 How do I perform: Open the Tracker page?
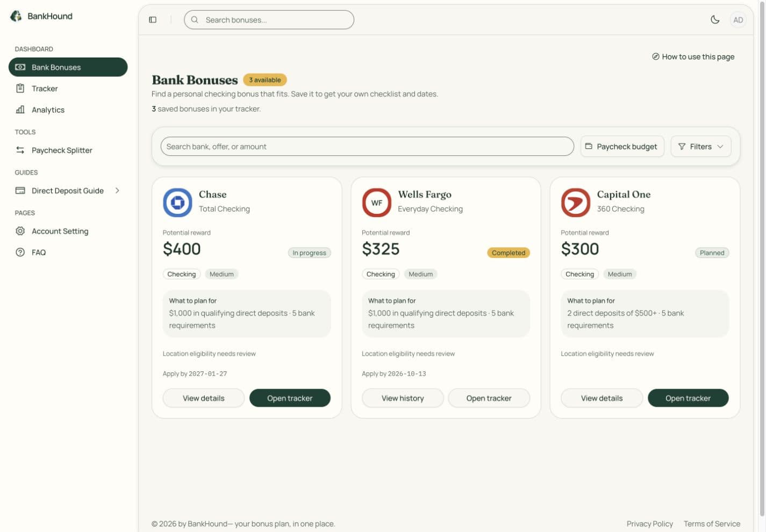coord(68,89)
